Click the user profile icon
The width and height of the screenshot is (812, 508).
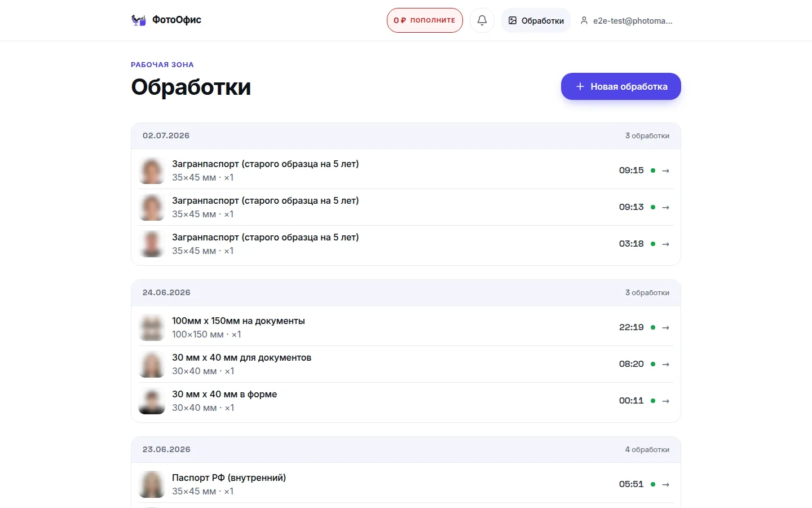584,20
